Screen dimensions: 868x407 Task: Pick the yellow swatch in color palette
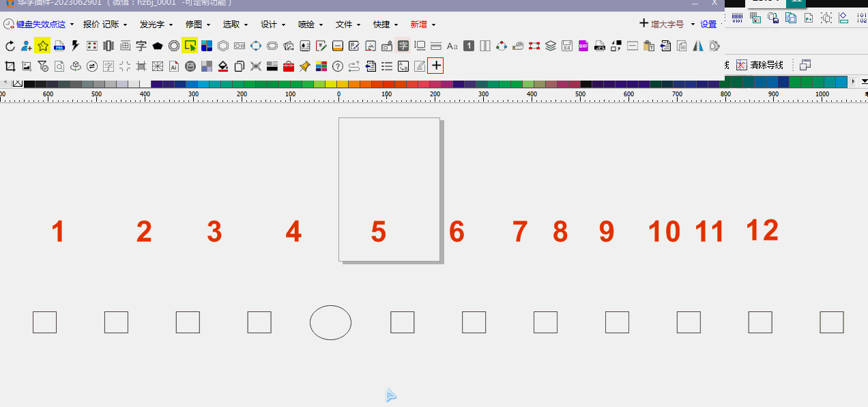pyautogui.click(x=331, y=83)
